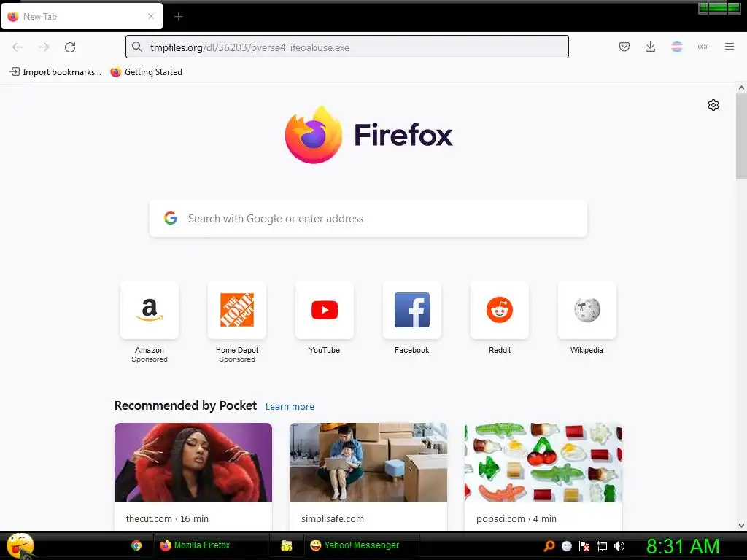Click the Search with Google field
Viewport: 747px width, 560px height.
[x=368, y=219]
